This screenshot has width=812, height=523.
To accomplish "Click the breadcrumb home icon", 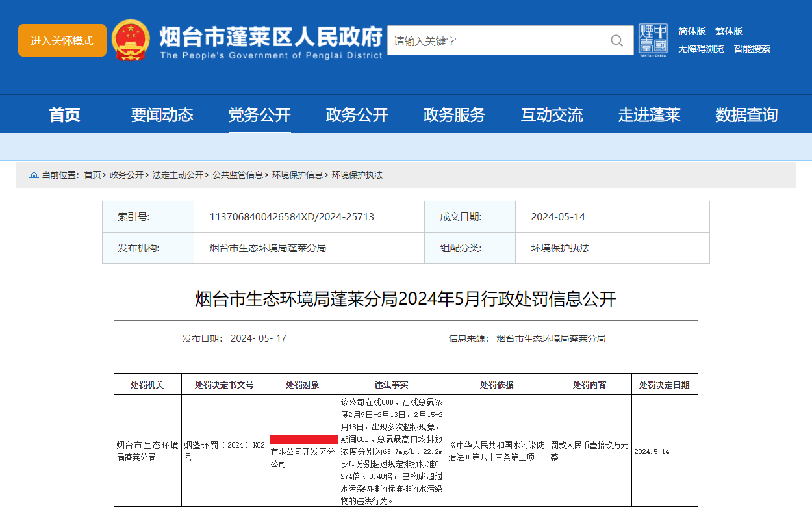I will (x=34, y=173).
